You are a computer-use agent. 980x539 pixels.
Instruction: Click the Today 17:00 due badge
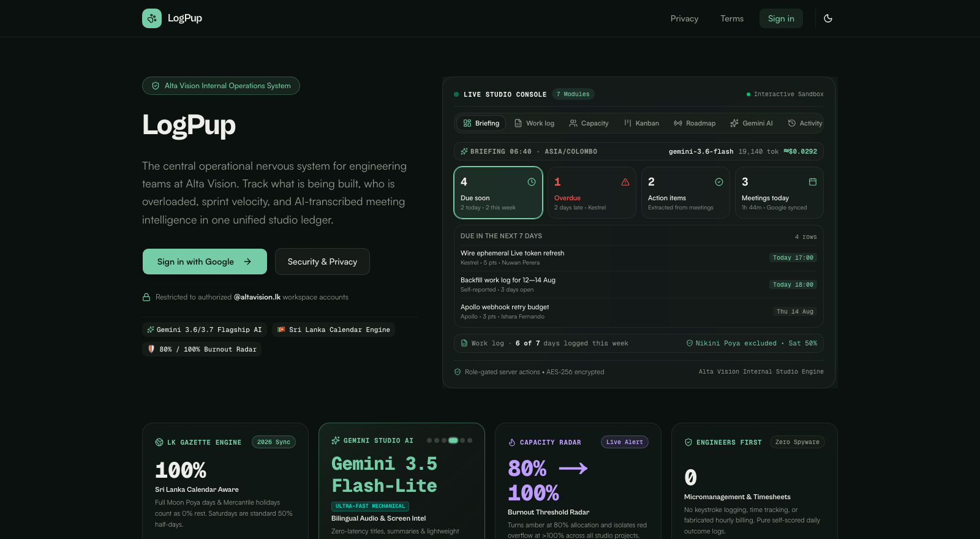tap(793, 258)
